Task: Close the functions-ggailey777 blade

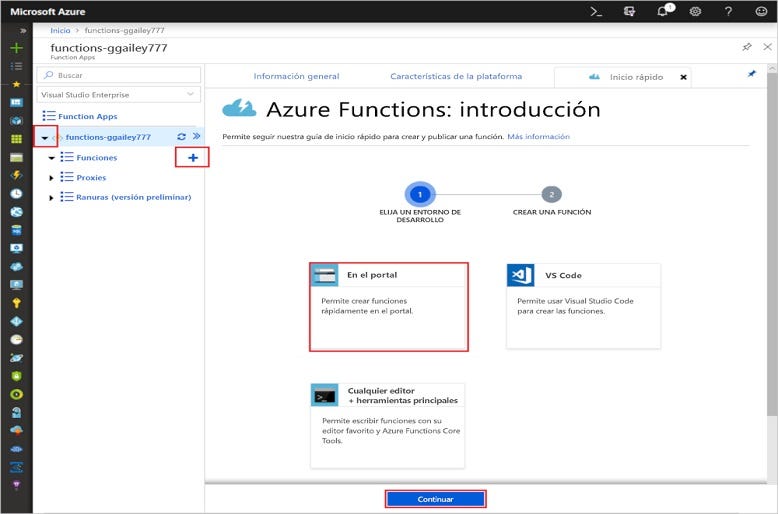Action: pos(768,47)
